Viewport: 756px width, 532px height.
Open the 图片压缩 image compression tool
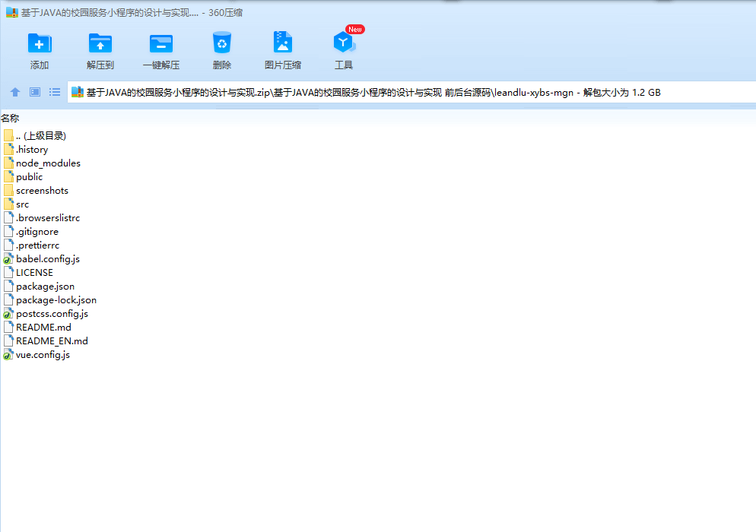pyautogui.click(x=282, y=43)
